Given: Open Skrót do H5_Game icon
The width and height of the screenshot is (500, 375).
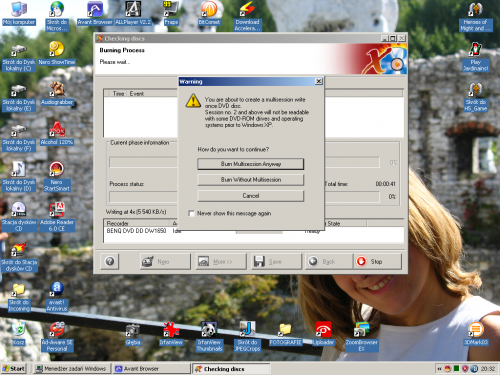Looking at the screenshot, I should pyautogui.click(x=476, y=97).
